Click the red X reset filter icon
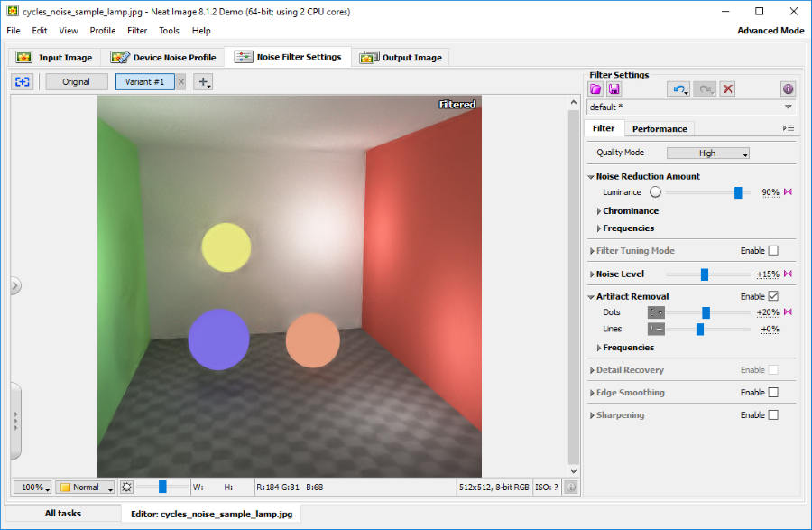This screenshot has height=530, width=812. click(727, 89)
